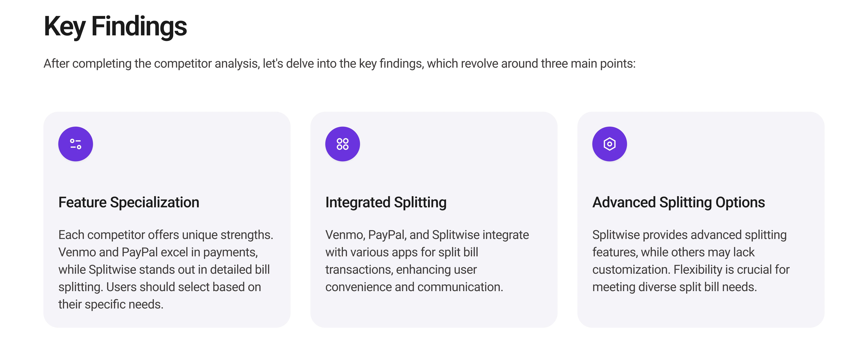Click the hexagon nut icon on Advanced Splitting card

pos(609,144)
